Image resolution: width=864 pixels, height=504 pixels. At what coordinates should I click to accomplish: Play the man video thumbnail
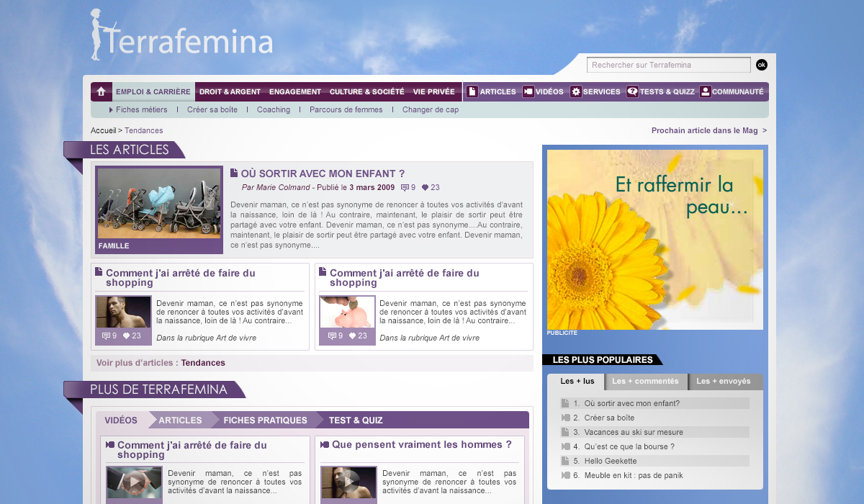pos(349,481)
